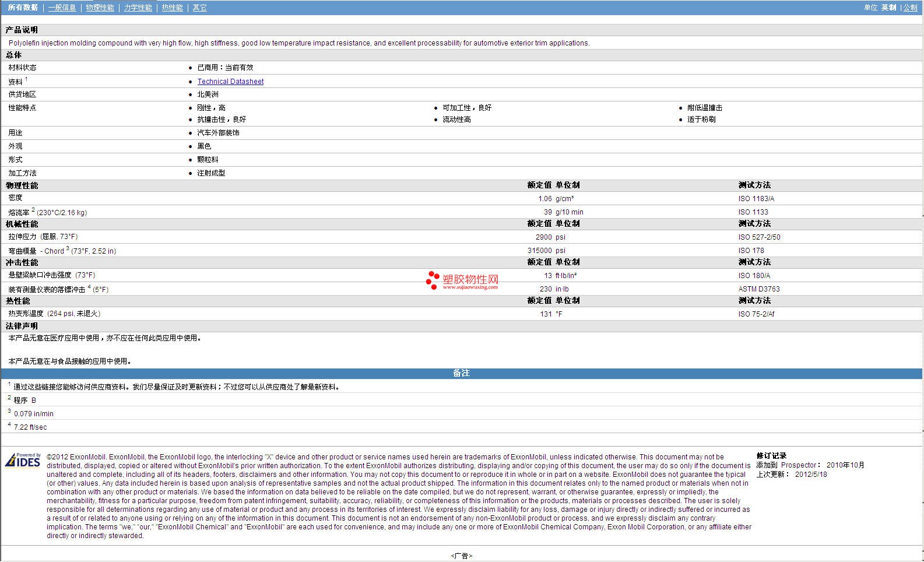Click ISO 180/A test method
This screenshot has height=562, width=924.
(x=754, y=276)
